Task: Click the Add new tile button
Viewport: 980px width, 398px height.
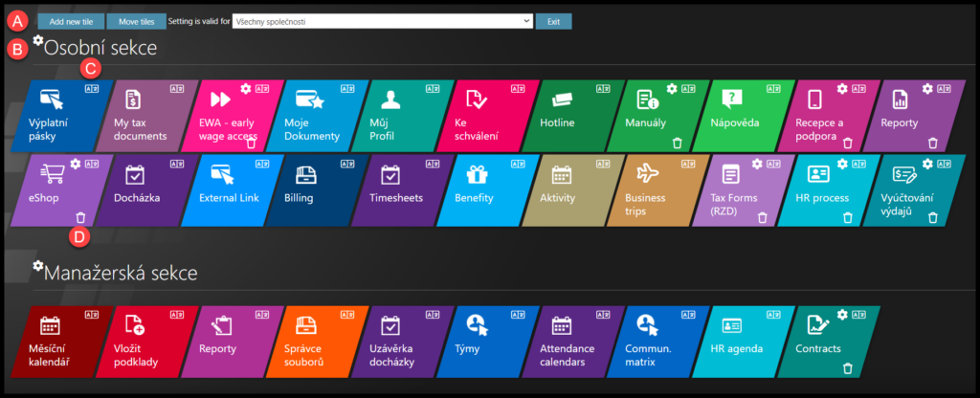Action: [x=71, y=21]
